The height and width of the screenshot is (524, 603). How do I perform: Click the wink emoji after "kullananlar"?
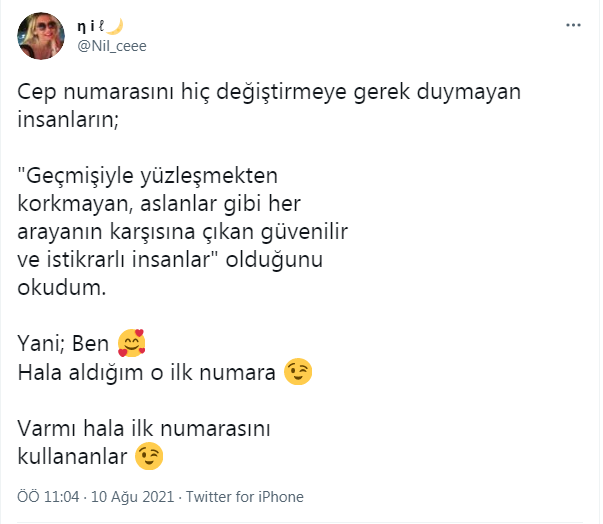[x=150, y=457]
